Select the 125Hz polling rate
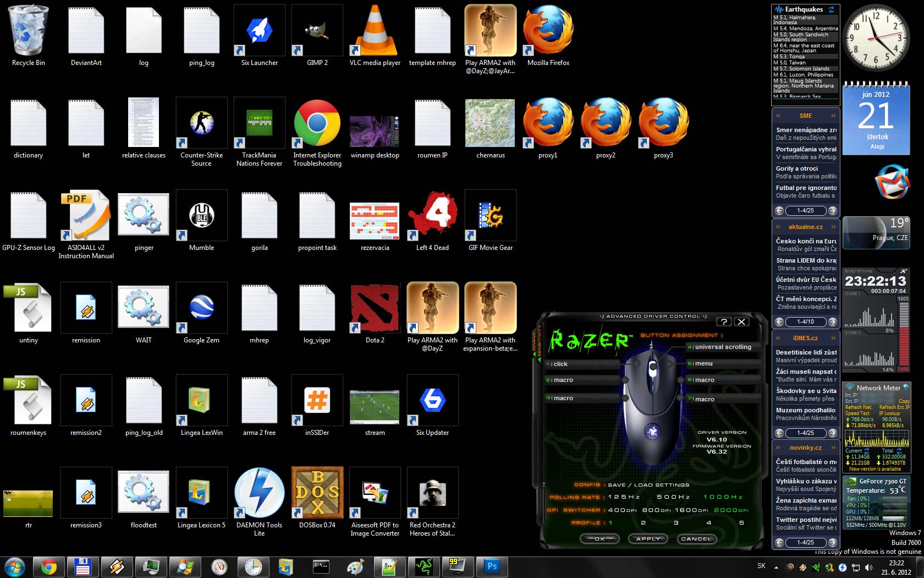The height and width of the screenshot is (578, 924). 624,497
